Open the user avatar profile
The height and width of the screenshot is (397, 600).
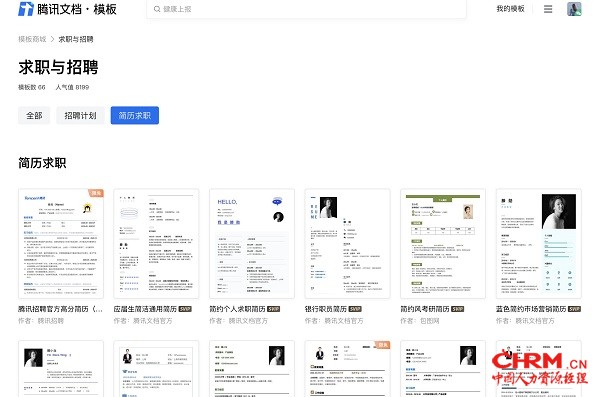[574, 9]
